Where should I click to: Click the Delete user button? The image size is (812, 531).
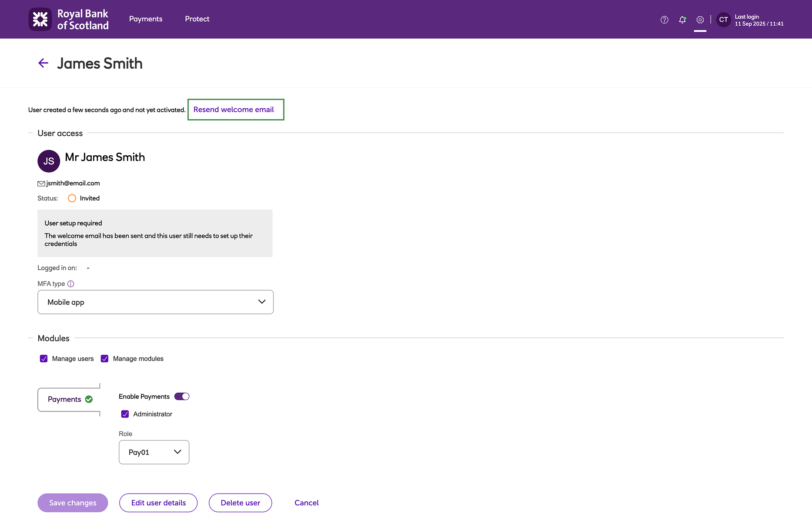(241, 503)
